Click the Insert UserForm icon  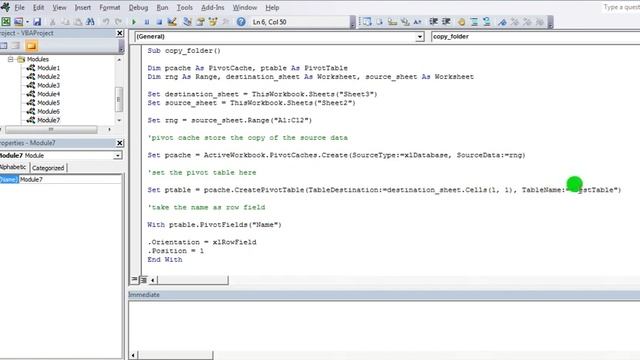point(18,22)
